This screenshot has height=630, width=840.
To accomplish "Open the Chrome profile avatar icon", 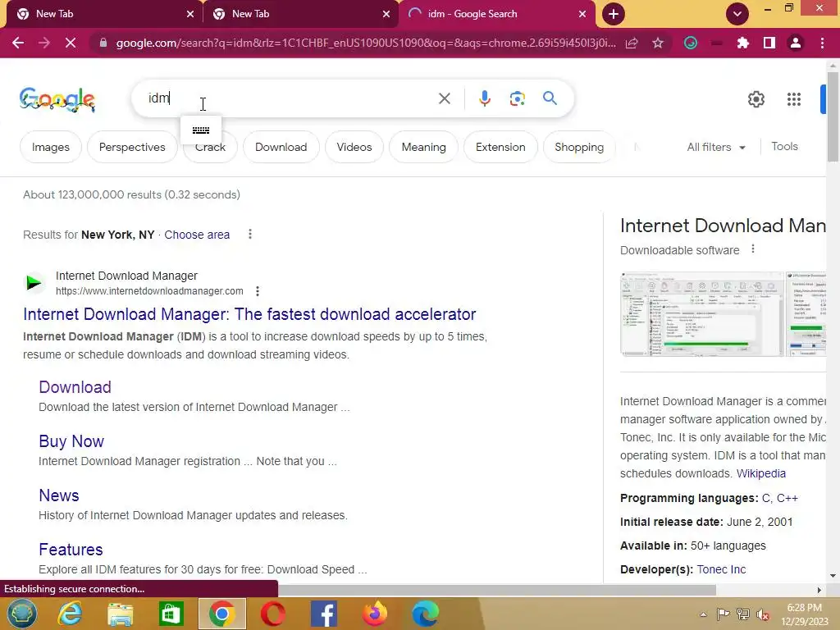I will tap(796, 43).
